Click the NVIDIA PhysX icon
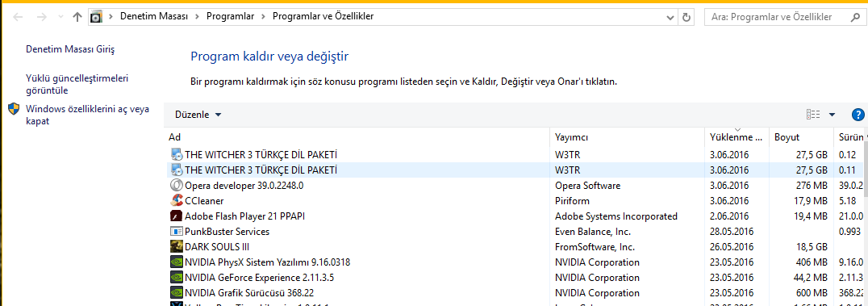 coord(177,262)
